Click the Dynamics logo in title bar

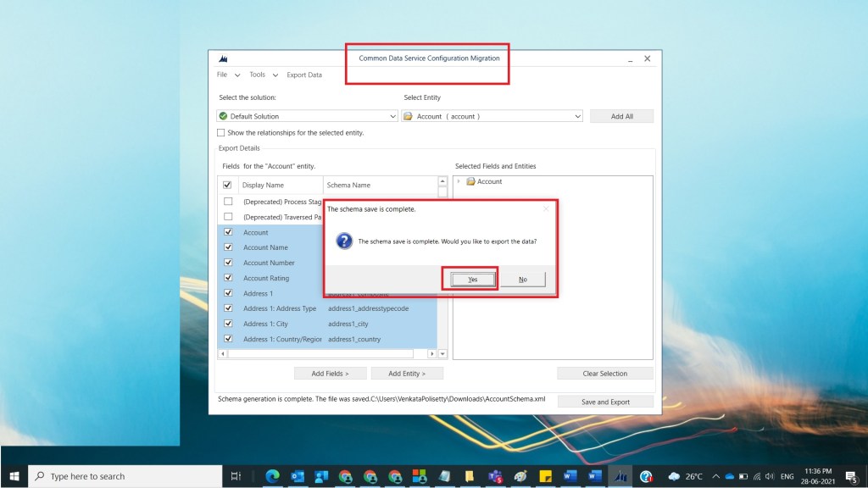(224, 59)
